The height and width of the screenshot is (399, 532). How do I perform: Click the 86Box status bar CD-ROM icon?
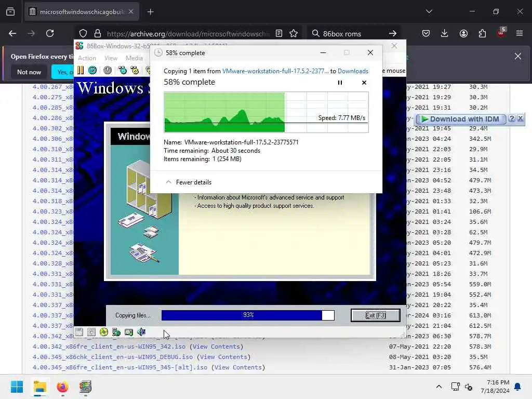pyautogui.click(x=104, y=332)
